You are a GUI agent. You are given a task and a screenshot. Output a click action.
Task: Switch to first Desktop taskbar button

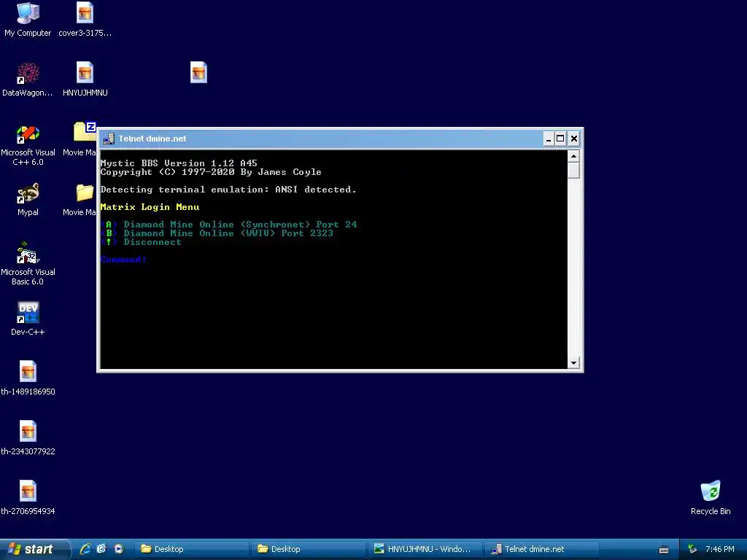[x=193, y=549]
